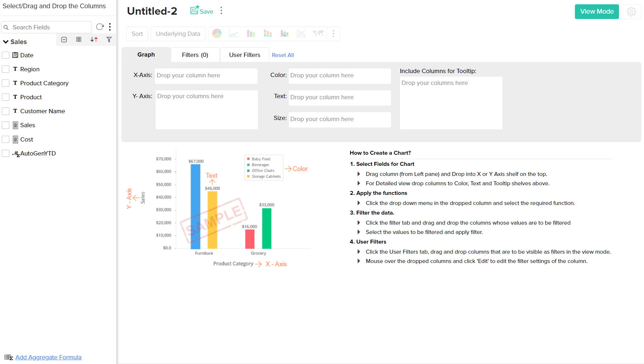The height and width of the screenshot is (364, 644).
Task: Select the line chart type icon
Action: point(234,33)
